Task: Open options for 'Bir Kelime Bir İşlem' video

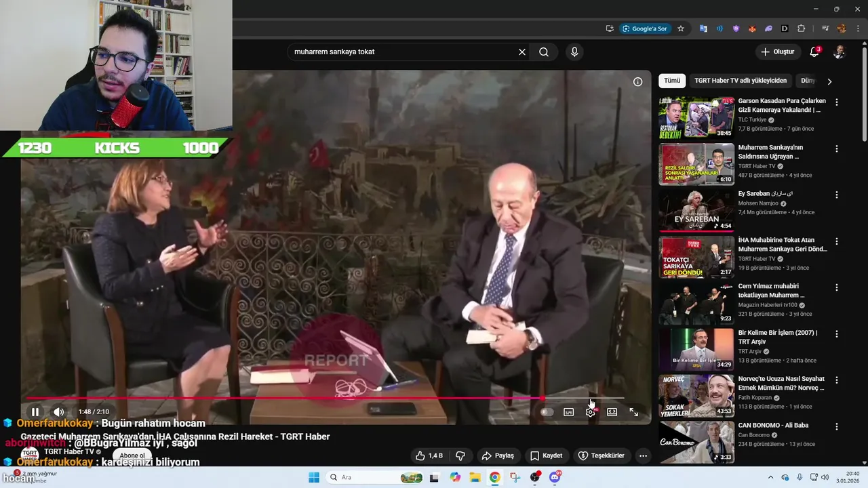Action: coord(836,333)
